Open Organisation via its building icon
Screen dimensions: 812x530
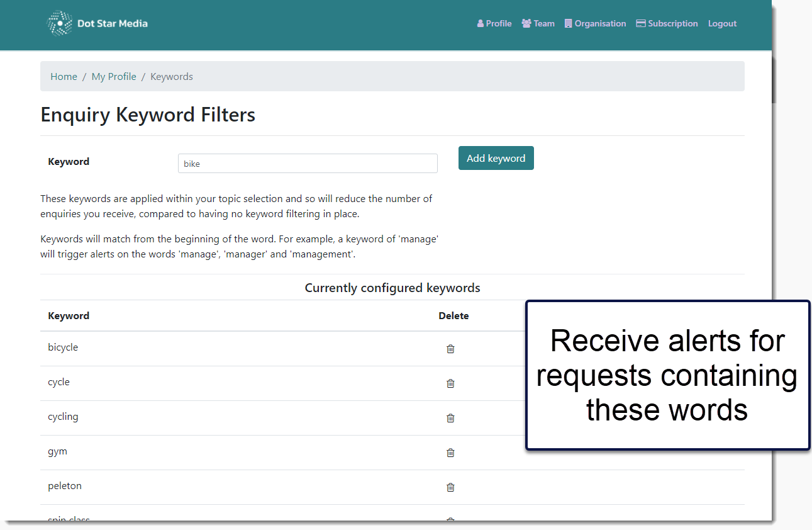[568, 23]
